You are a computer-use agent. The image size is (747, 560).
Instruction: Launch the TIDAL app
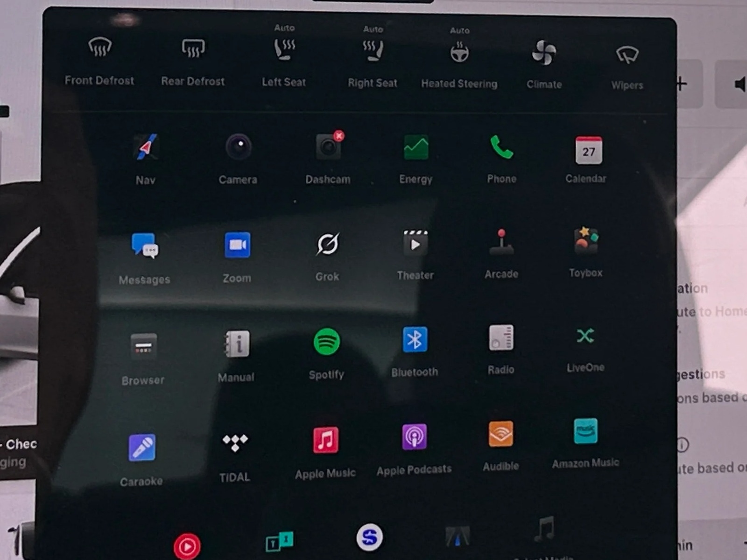235,443
